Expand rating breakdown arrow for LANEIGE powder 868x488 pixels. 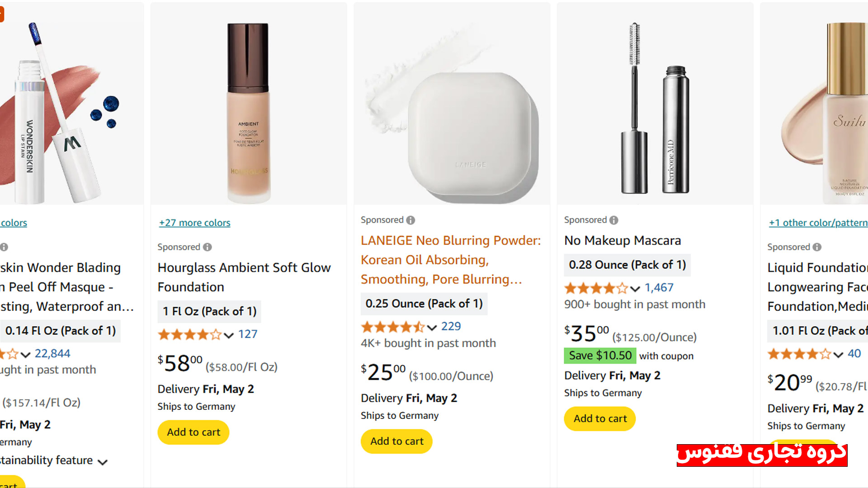(x=432, y=327)
